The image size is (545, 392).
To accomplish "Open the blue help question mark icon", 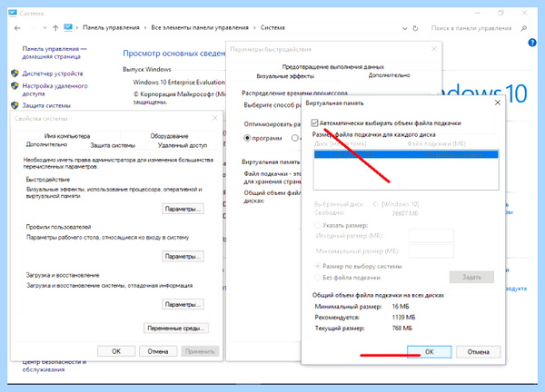I will [531, 43].
